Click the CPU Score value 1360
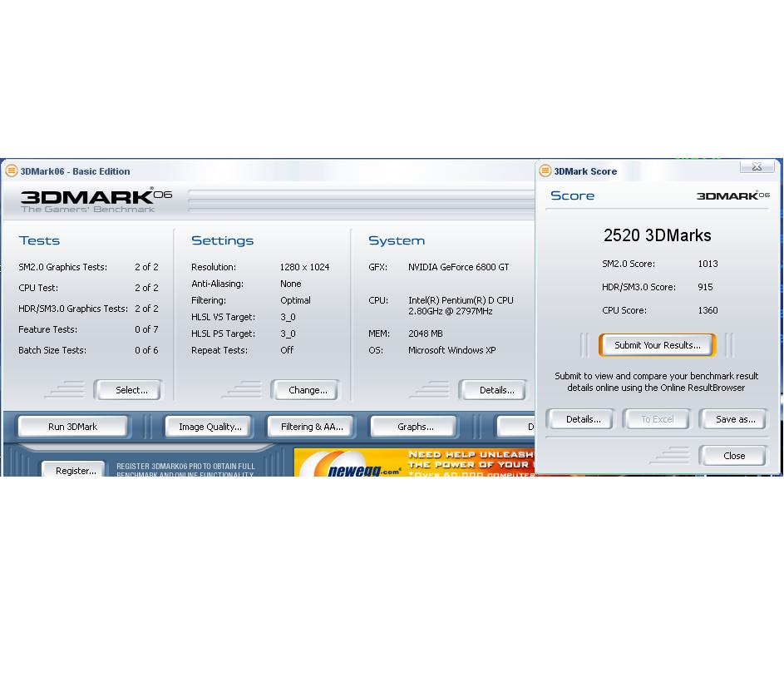 pyautogui.click(x=708, y=311)
